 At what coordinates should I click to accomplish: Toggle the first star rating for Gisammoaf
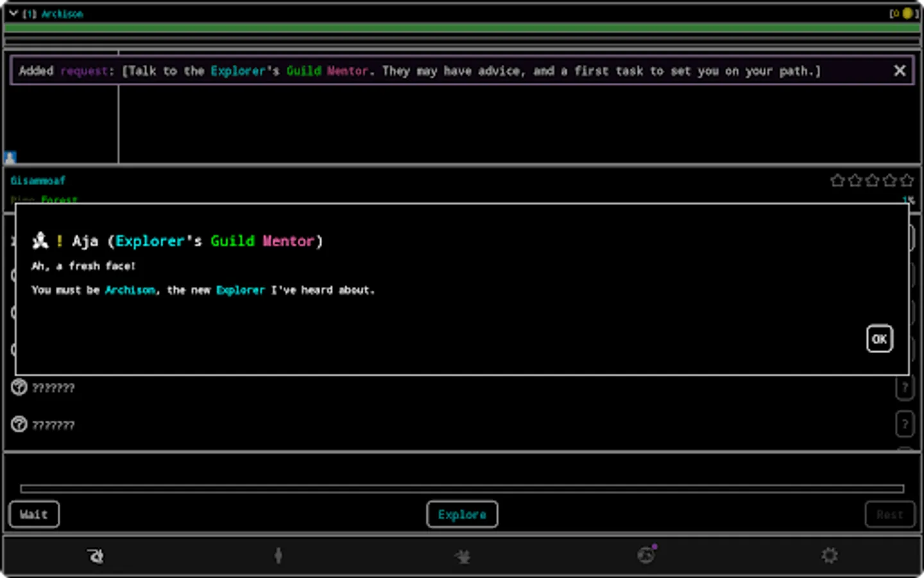837,180
